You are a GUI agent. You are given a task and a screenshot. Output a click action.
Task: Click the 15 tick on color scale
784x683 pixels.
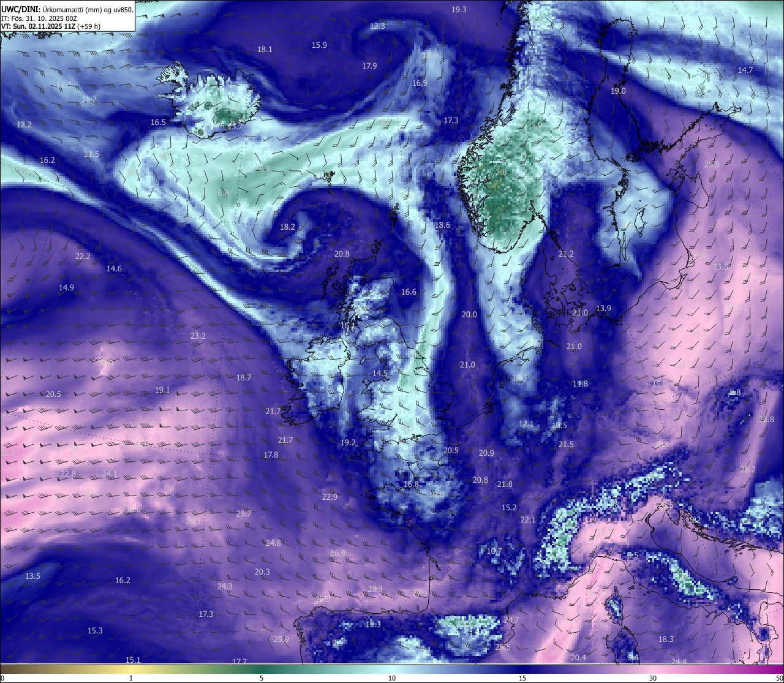tap(522, 678)
